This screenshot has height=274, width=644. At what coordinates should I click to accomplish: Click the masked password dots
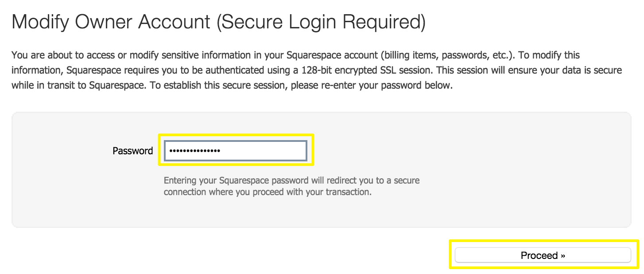click(x=195, y=151)
